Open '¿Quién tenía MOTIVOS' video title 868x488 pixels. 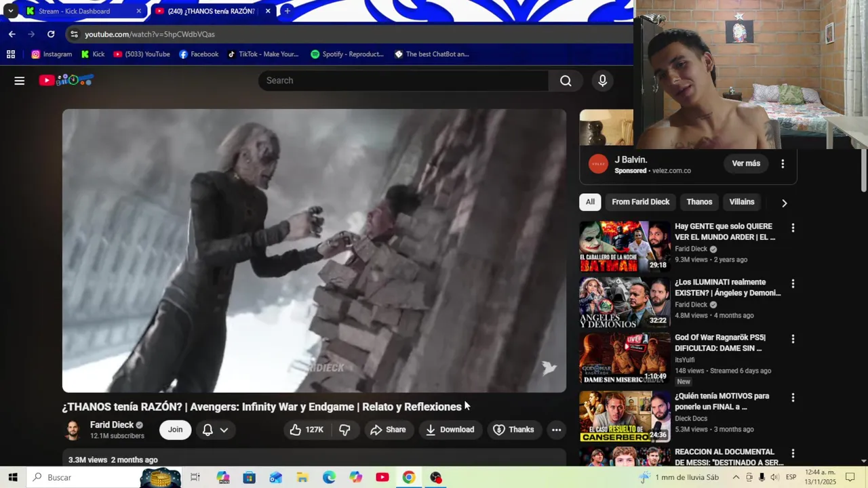point(722,401)
